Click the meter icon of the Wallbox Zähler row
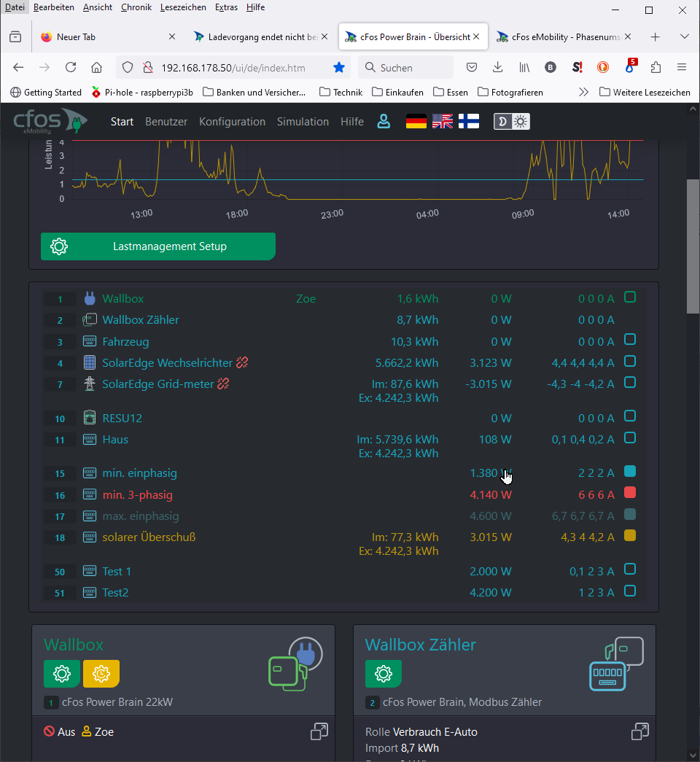Screen dimensions: 700x762 90,320
